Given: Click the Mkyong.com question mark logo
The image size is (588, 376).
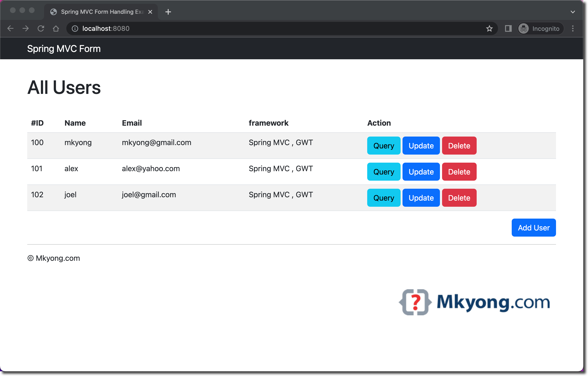Looking at the screenshot, I should coord(415,302).
